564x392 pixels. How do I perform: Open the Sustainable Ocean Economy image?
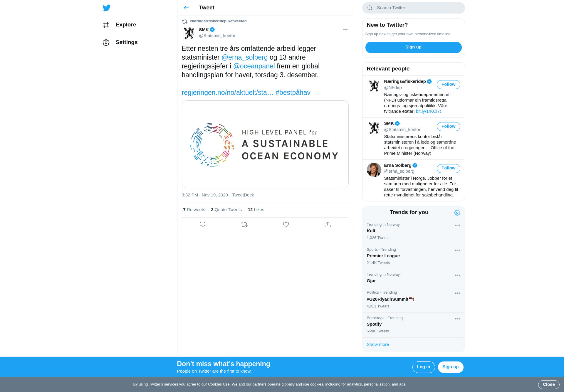coord(265,144)
